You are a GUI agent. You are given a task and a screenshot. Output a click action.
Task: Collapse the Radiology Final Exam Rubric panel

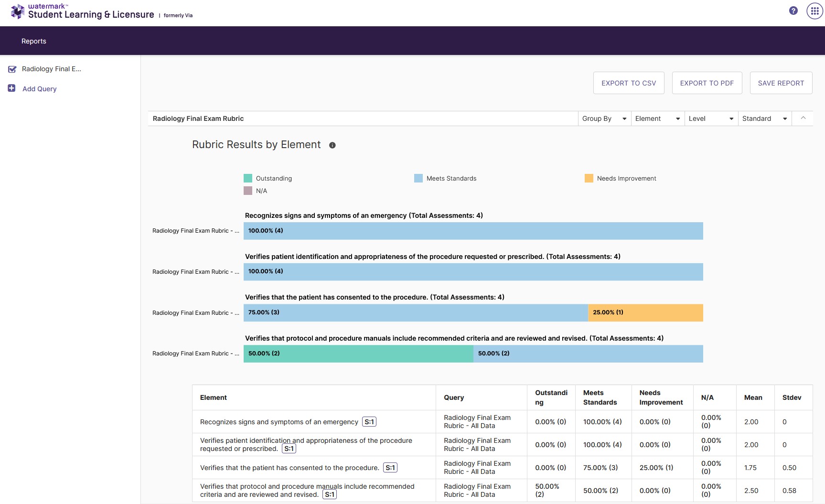[803, 118]
